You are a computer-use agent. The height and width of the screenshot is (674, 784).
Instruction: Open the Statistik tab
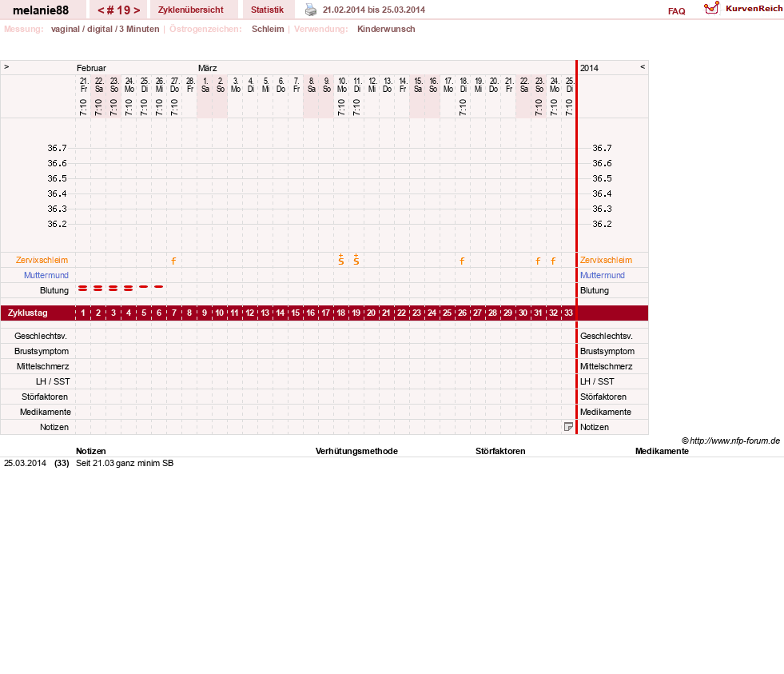click(268, 10)
